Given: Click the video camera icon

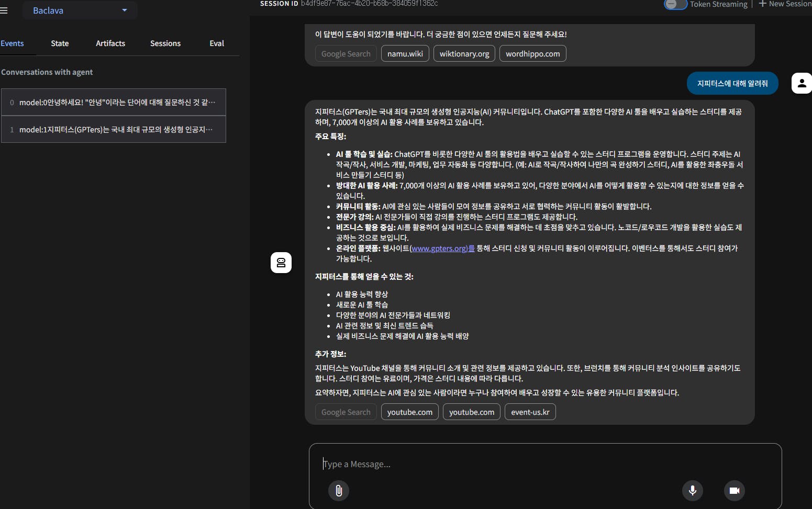Looking at the screenshot, I should point(735,491).
